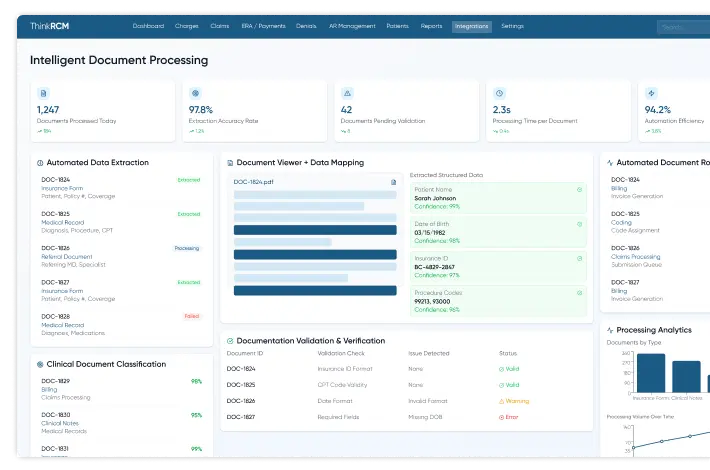Viewport: 710px width, 470px height.
Task: Click the Processing Analytics pulse icon
Action: [x=610, y=330]
